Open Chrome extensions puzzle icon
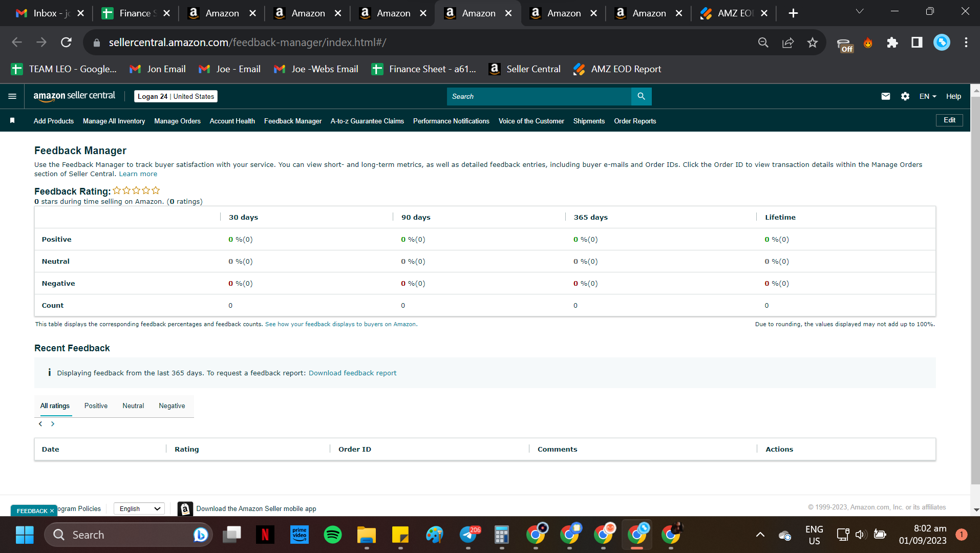Image resolution: width=980 pixels, height=553 pixels. tap(892, 42)
